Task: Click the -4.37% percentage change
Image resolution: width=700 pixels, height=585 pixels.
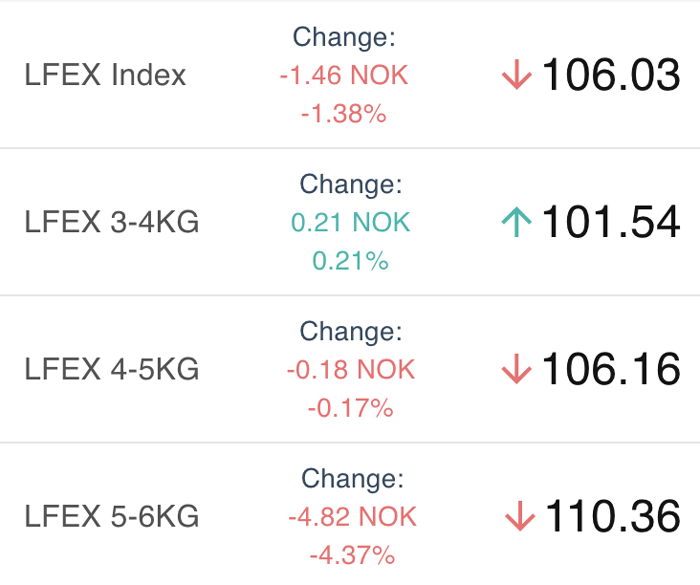Action: (x=352, y=556)
